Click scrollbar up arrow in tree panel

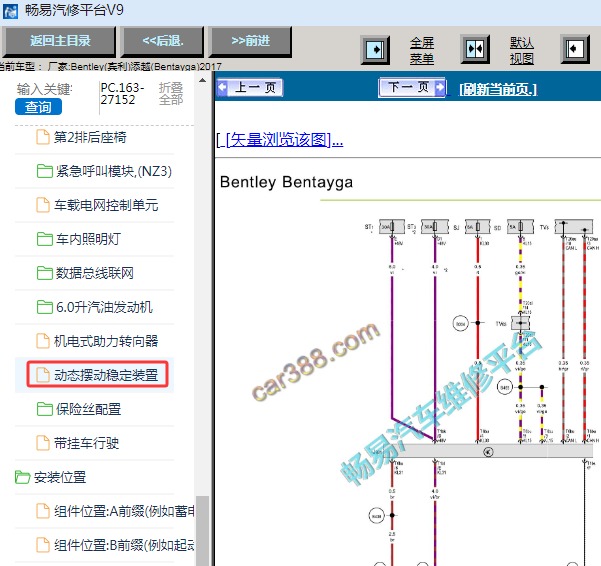coord(202,81)
